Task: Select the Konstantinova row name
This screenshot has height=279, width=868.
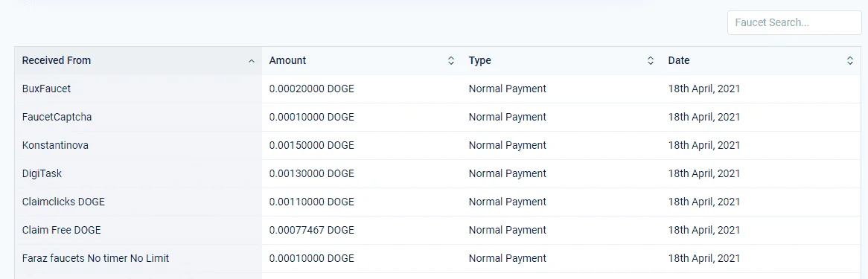Action: [55, 145]
